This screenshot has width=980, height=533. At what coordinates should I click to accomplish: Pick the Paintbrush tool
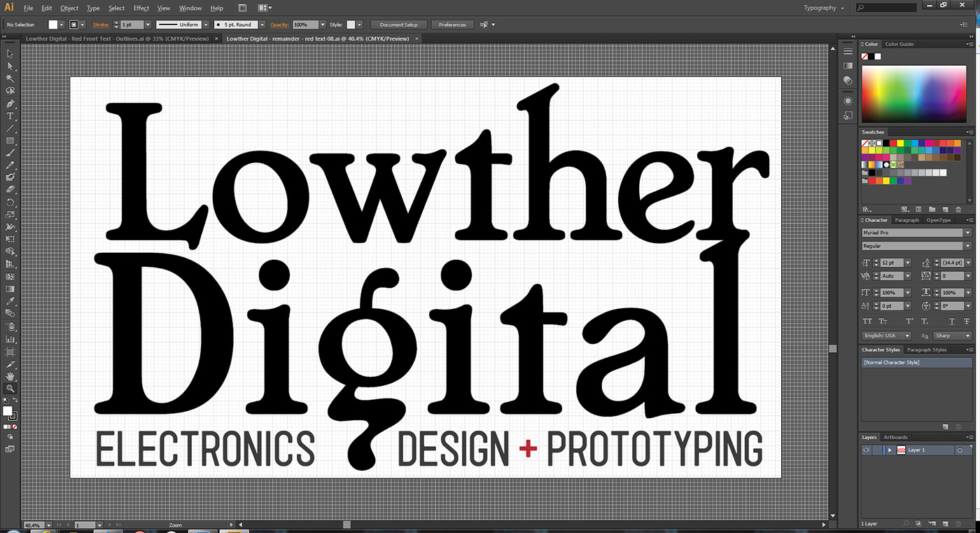coord(10,153)
